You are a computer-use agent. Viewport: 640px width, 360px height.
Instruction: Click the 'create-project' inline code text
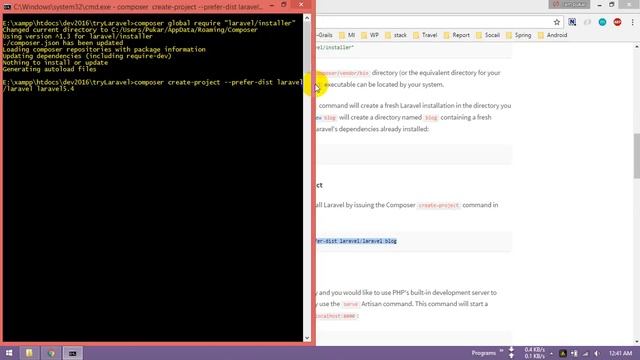click(x=439, y=205)
